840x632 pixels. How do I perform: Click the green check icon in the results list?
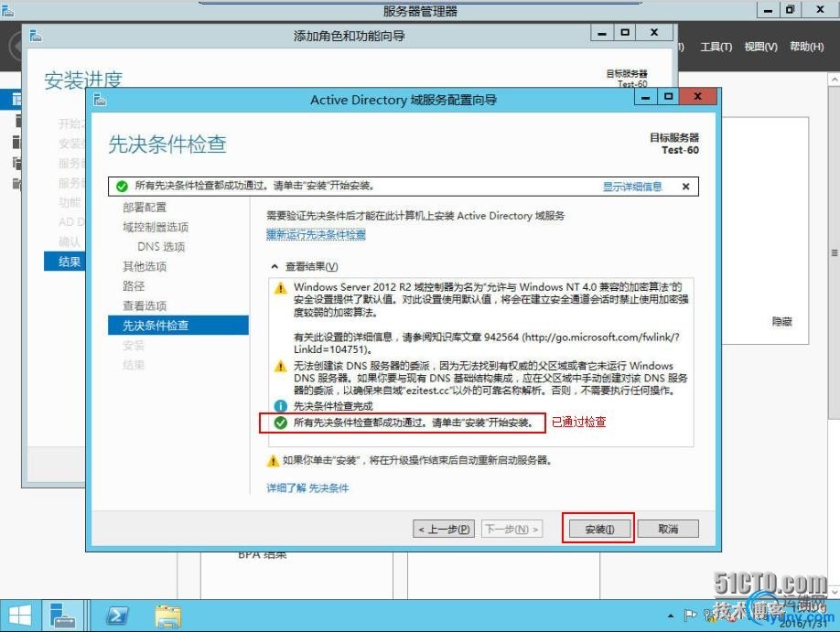pos(280,423)
